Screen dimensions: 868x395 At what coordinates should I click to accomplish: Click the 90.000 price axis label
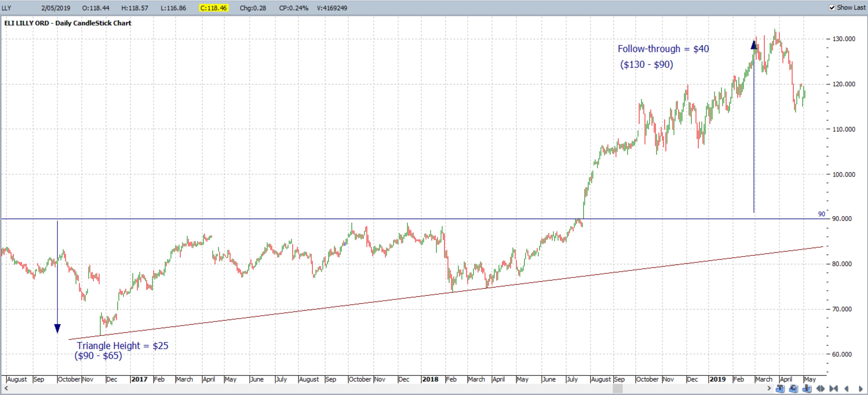coord(842,218)
